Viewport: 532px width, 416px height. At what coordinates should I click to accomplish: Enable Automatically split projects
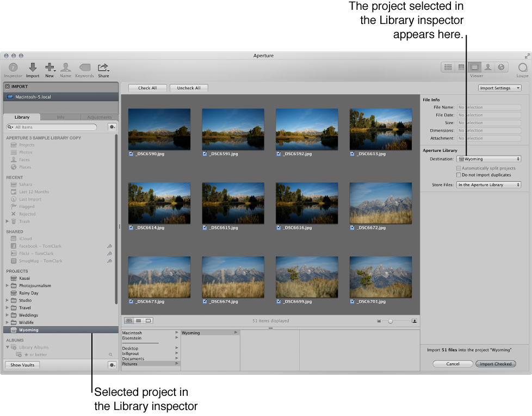pyautogui.click(x=458, y=168)
